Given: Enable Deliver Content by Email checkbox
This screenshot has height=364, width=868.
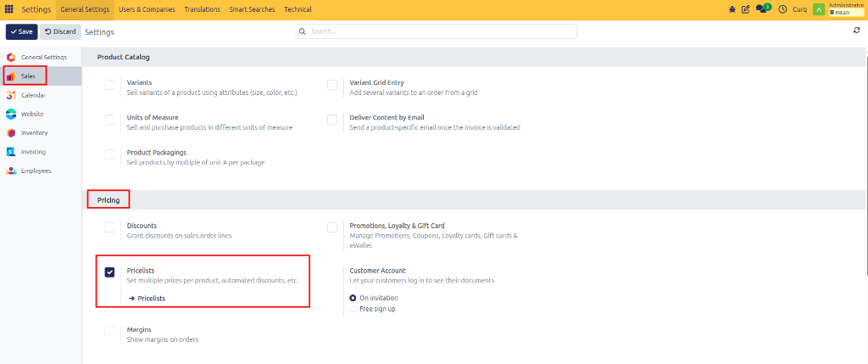Looking at the screenshot, I should point(332,120).
